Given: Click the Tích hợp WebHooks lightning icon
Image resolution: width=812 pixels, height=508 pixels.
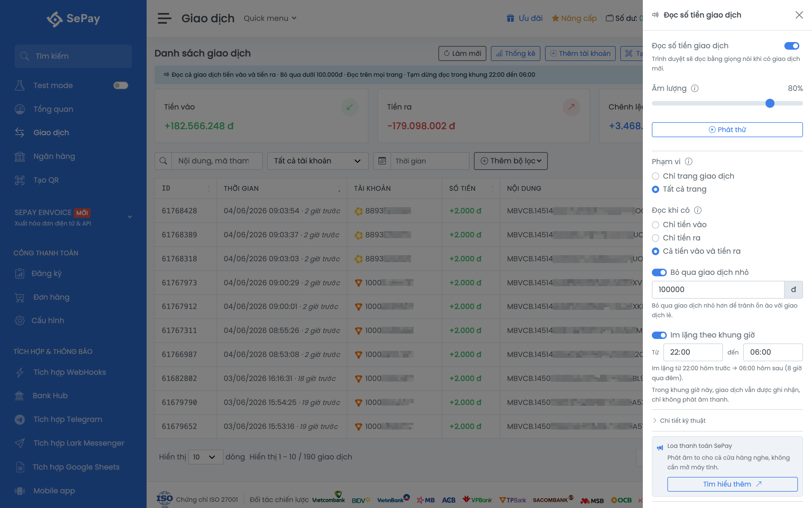Looking at the screenshot, I should click(20, 372).
